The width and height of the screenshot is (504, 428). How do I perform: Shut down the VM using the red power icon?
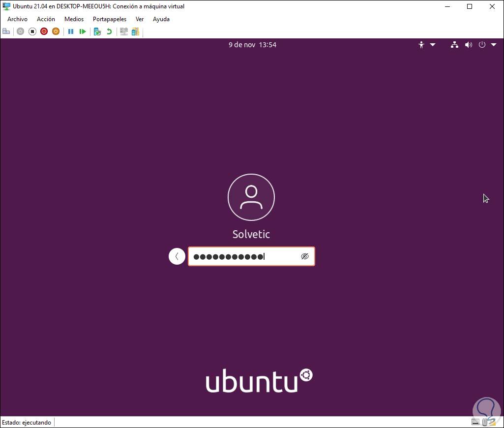44,31
